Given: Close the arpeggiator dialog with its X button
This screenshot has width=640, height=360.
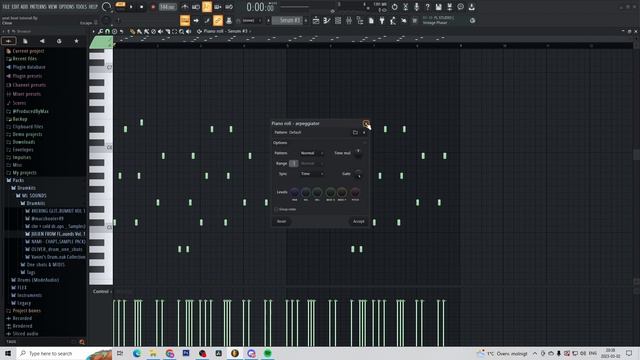Looking at the screenshot, I should pos(366,123).
